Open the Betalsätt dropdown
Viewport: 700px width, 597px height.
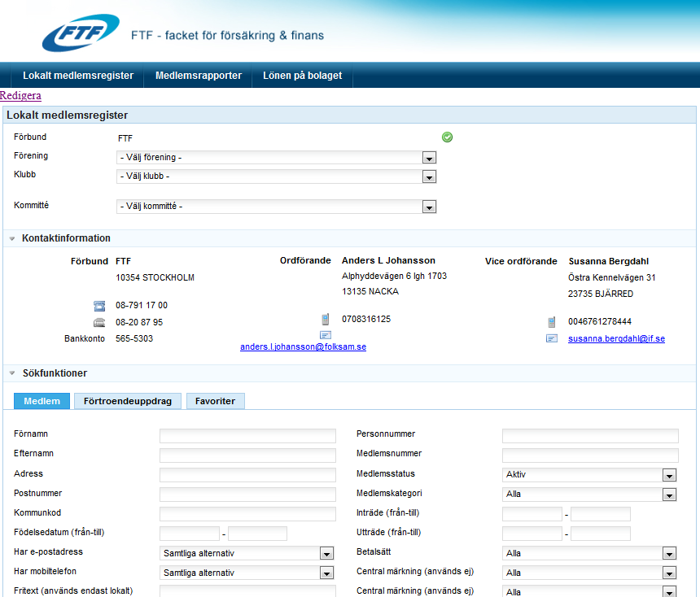coord(589,553)
